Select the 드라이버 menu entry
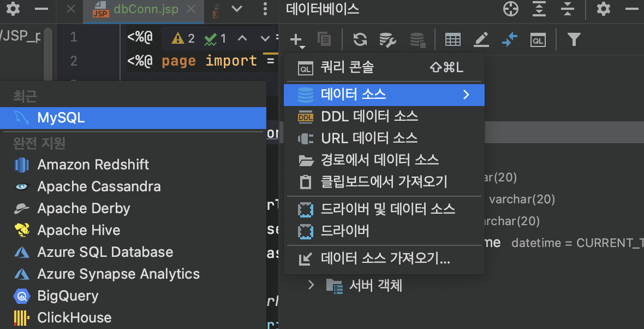Screen dimensions: 644x329 coord(384,231)
